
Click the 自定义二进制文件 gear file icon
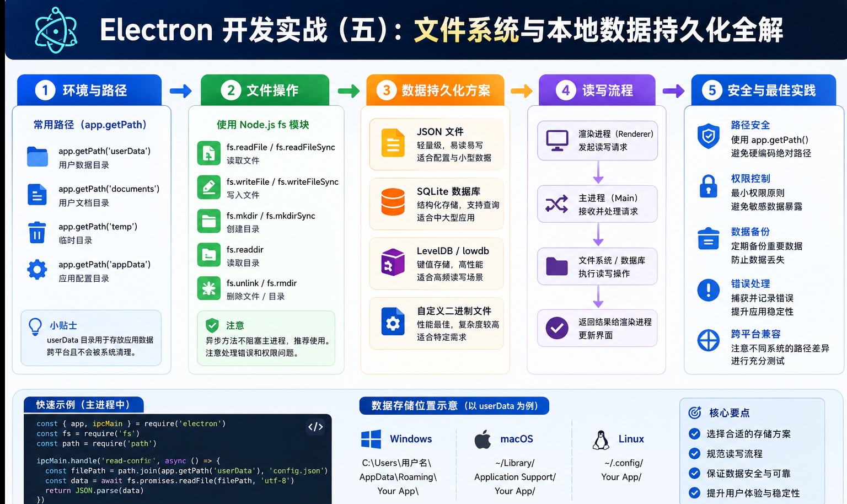coord(393,321)
